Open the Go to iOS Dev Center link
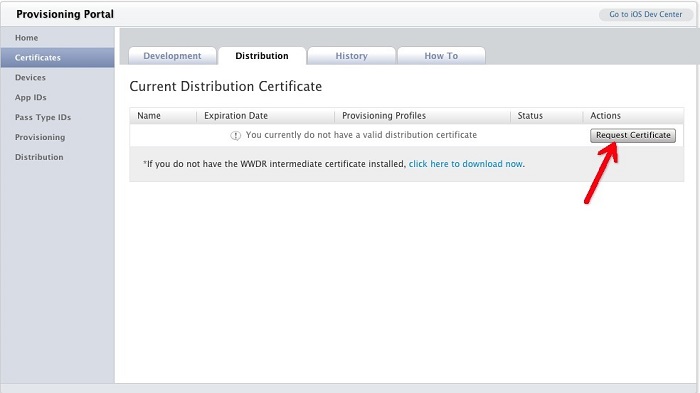Screen dimensions: 700x393 (x=646, y=14)
